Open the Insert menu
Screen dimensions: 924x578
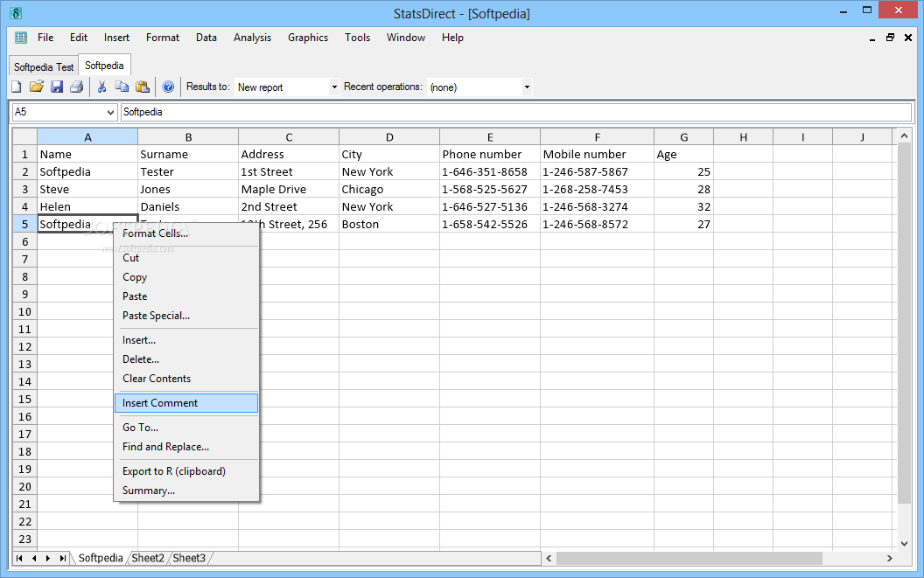click(116, 38)
